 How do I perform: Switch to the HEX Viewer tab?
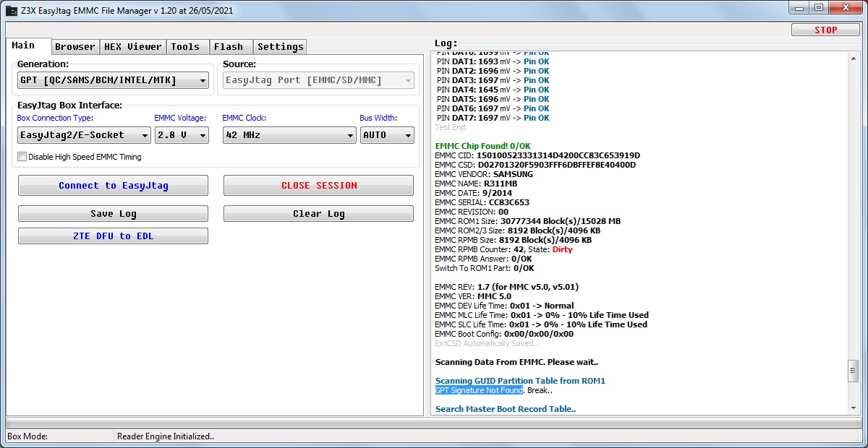tap(133, 47)
